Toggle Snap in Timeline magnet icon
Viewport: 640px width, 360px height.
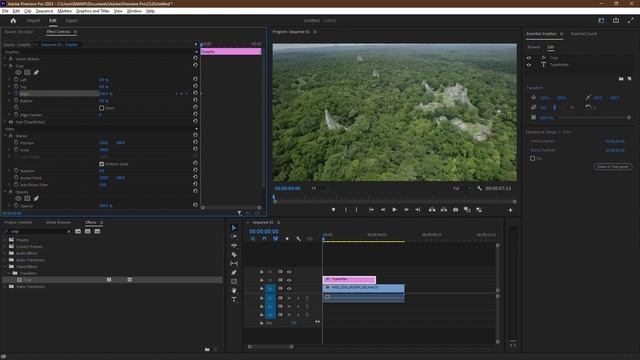[264, 238]
